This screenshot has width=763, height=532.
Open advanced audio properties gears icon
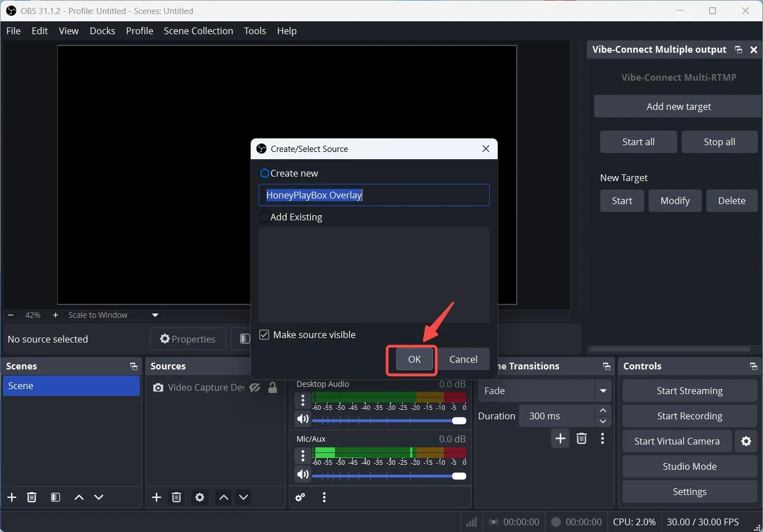[300, 497]
